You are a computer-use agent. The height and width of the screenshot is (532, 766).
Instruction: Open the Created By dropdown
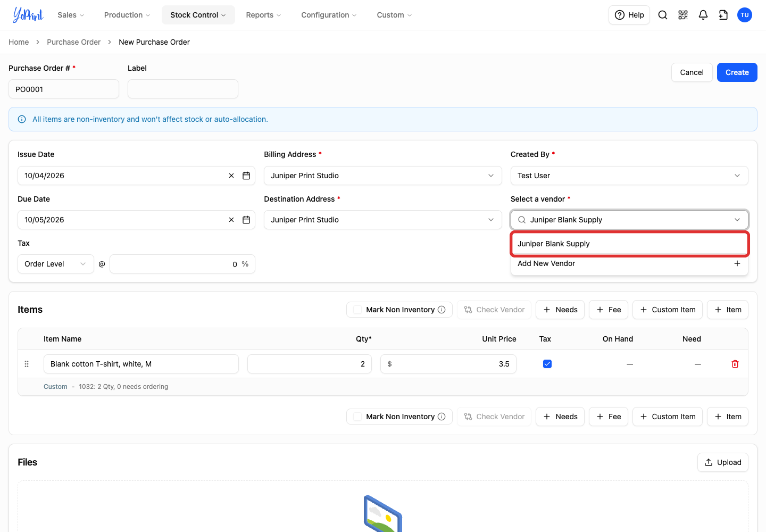(x=629, y=176)
